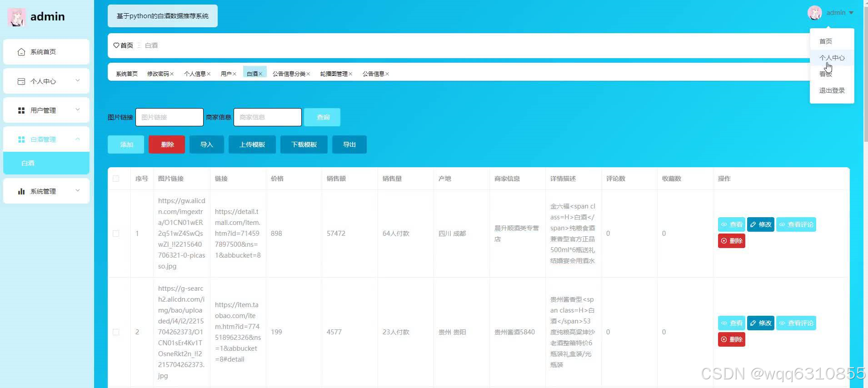
Task: Click sales cell 57472
Action: tap(336, 234)
